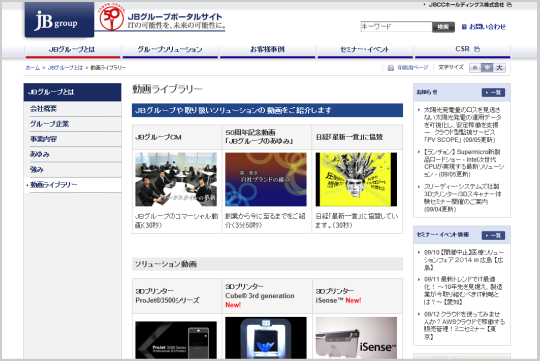Open the お問い合わせ contact link
Viewport: 540px width, 361px height.
[x=484, y=27]
